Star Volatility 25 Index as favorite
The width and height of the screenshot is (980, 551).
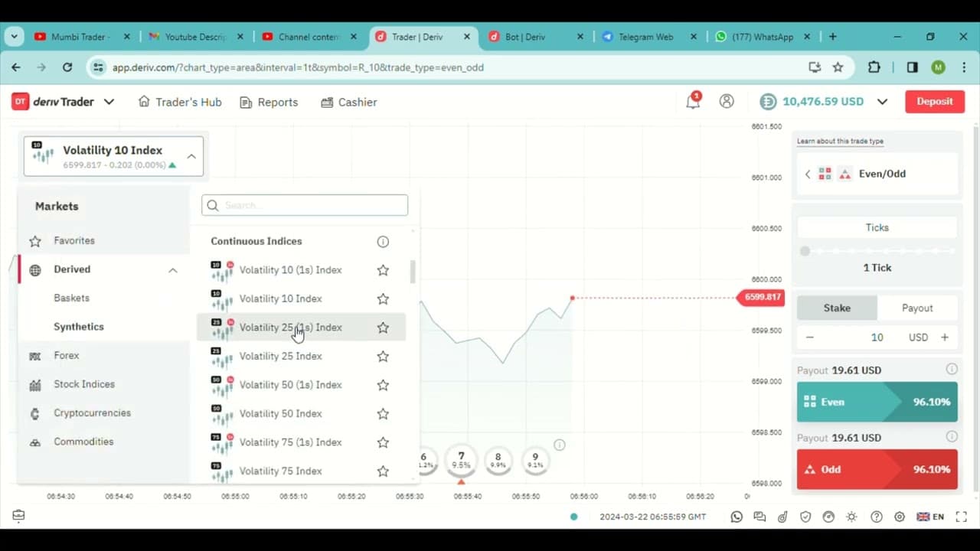tap(383, 356)
